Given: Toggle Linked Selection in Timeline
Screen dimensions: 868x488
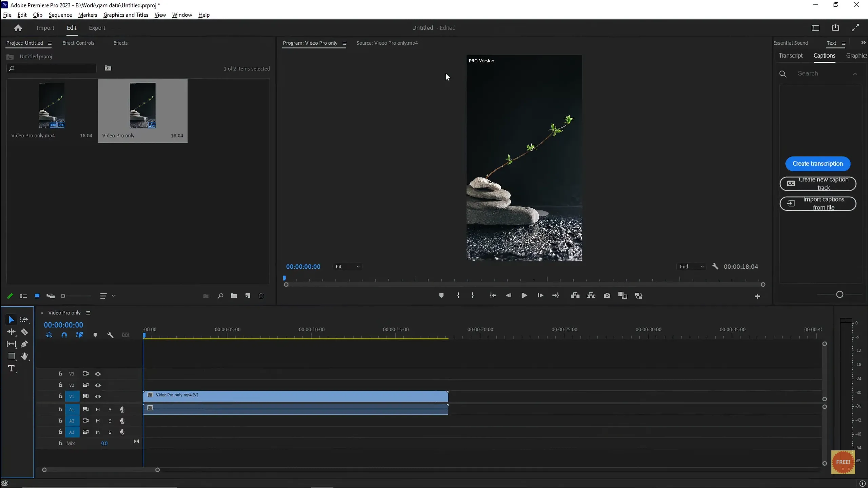Looking at the screenshot, I should [80, 335].
